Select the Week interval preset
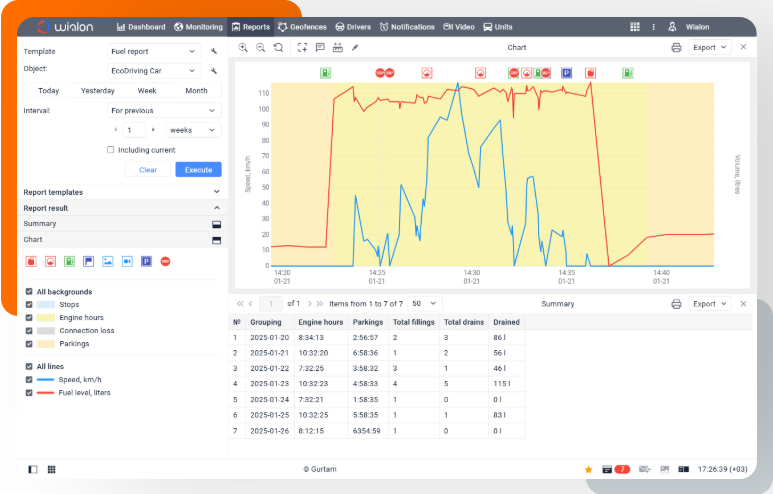The image size is (773, 494). click(x=147, y=91)
